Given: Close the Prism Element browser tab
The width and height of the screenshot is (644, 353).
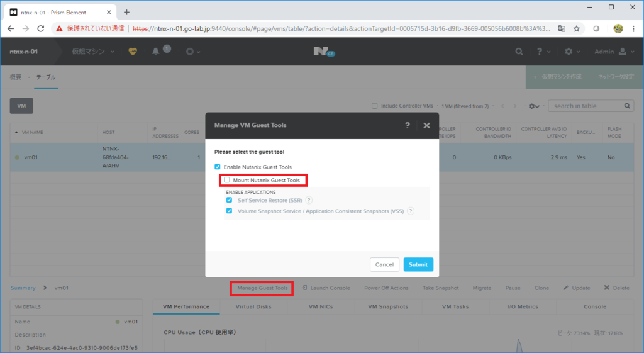Looking at the screenshot, I should coord(109,13).
